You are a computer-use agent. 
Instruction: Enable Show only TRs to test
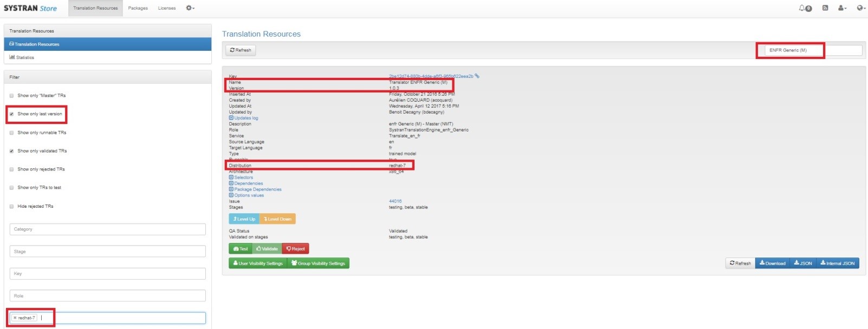pyautogui.click(x=11, y=188)
